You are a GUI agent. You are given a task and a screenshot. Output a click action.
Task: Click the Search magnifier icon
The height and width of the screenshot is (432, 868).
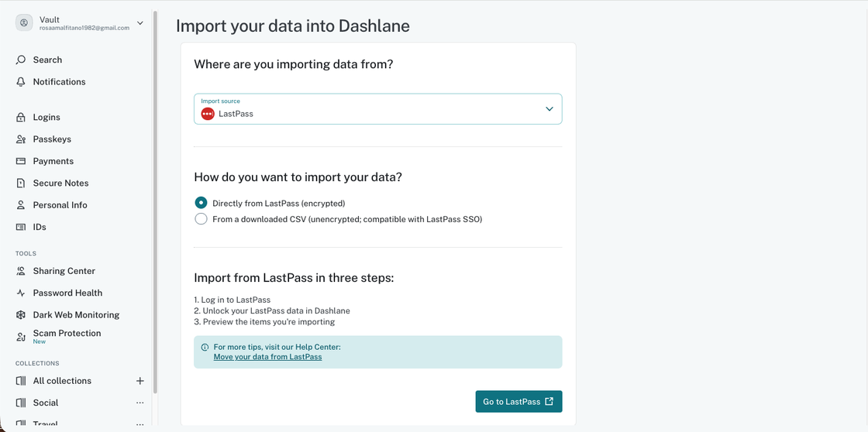pos(21,60)
